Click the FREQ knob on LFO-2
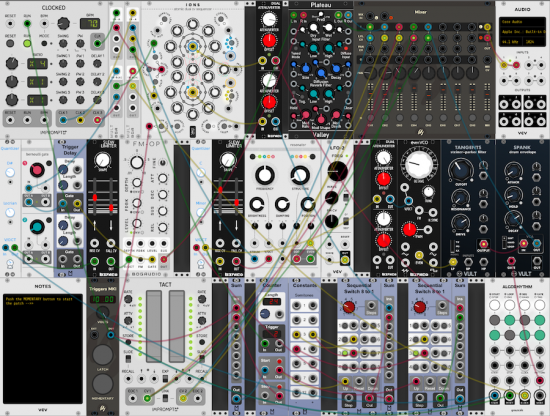The width and height of the screenshot is (550, 416). [337, 171]
